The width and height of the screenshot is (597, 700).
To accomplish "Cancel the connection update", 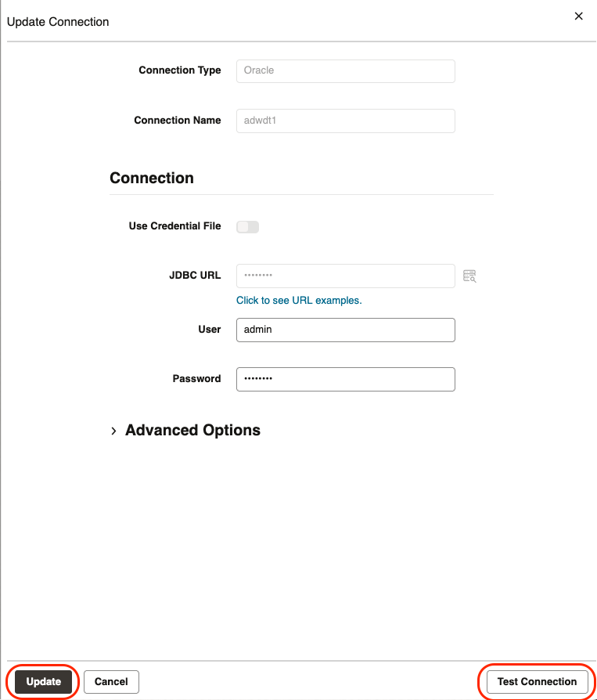I will [x=111, y=682].
